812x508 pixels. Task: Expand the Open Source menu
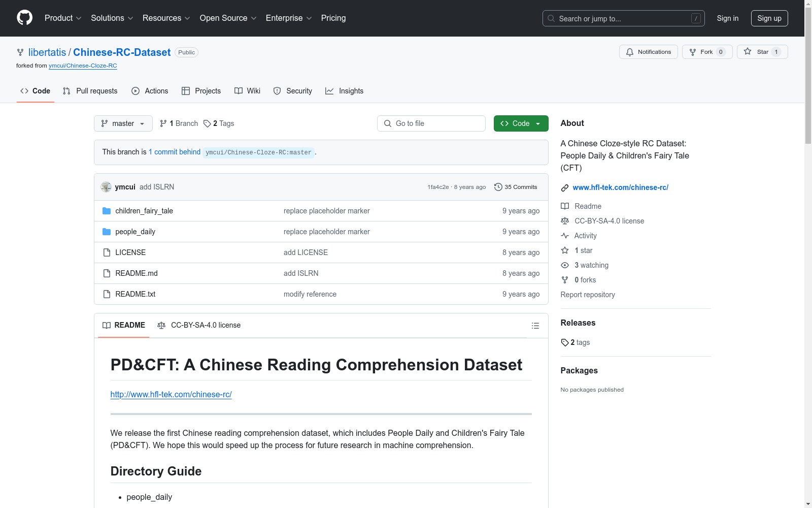click(228, 18)
